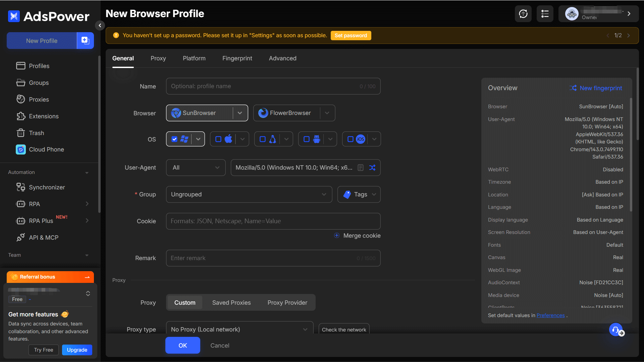Click the Referral bonus arrow icon
Screen dimensions: 644x362
[87, 277]
